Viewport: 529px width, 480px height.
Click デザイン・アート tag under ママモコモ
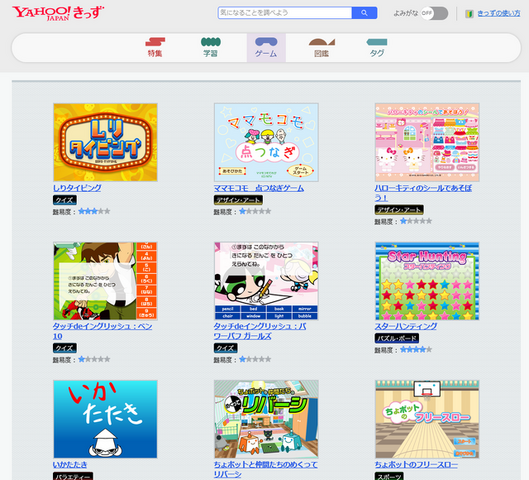[238, 200]
